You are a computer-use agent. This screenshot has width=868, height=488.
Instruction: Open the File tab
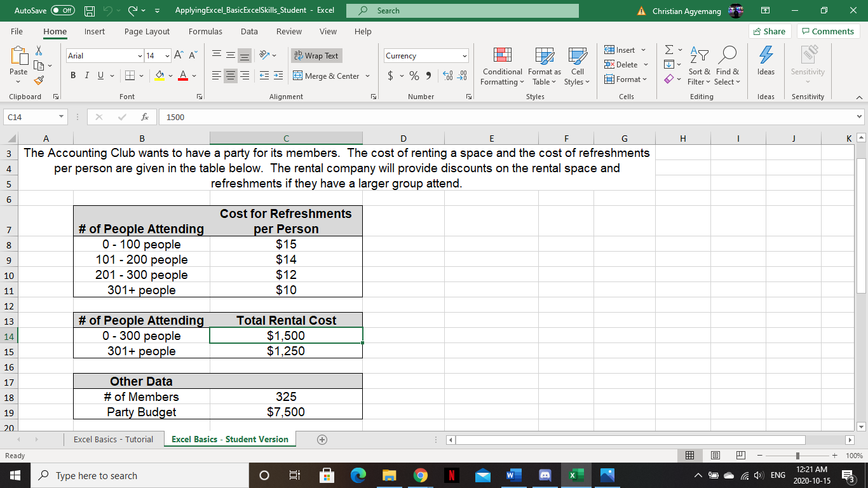click(17, 31)
